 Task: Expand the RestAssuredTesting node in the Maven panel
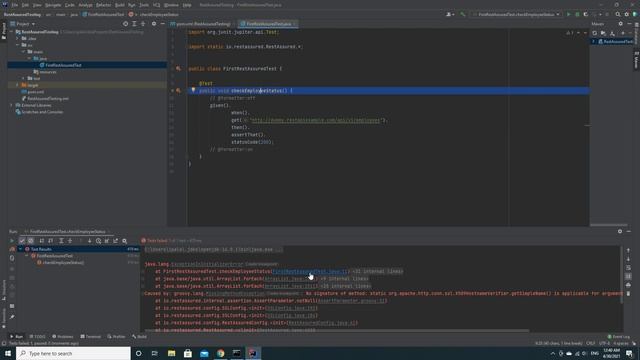point(593,41)
